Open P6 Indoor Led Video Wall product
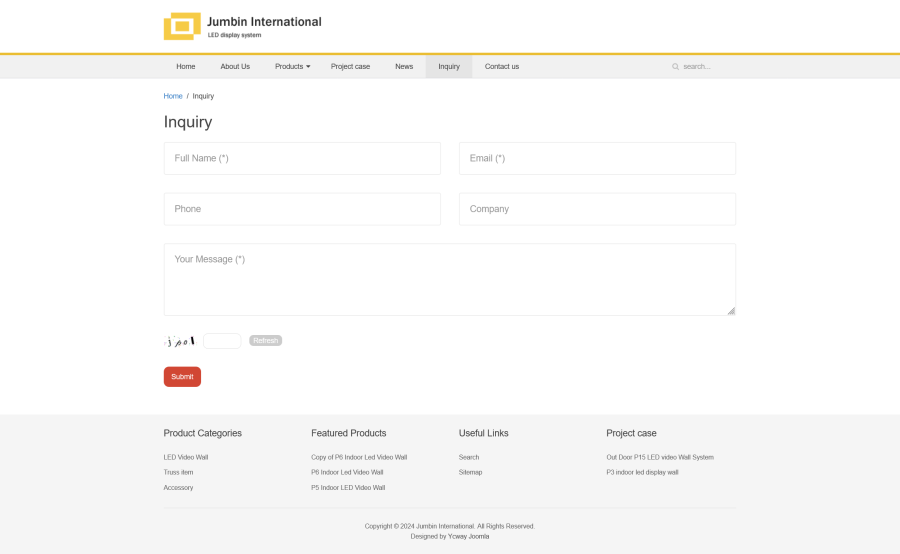The image size is (900, 554). (x=347, y=472)
